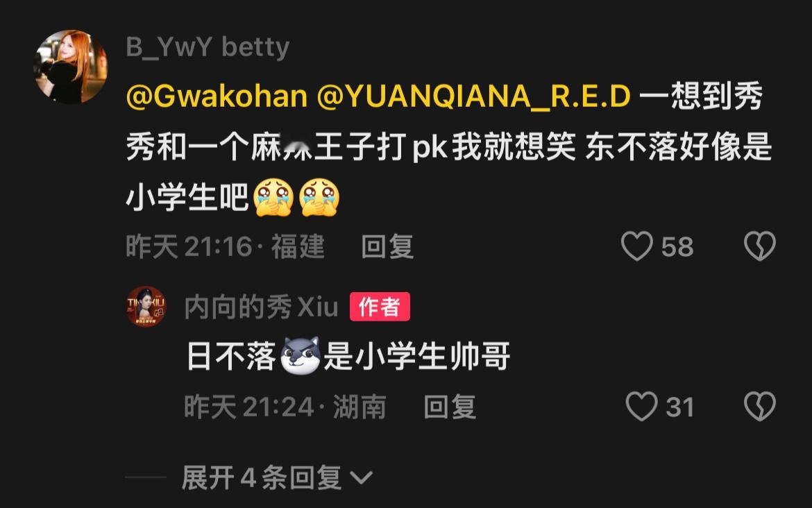Open the @YUANQIANA_R.E.D mention

[474, 96]
